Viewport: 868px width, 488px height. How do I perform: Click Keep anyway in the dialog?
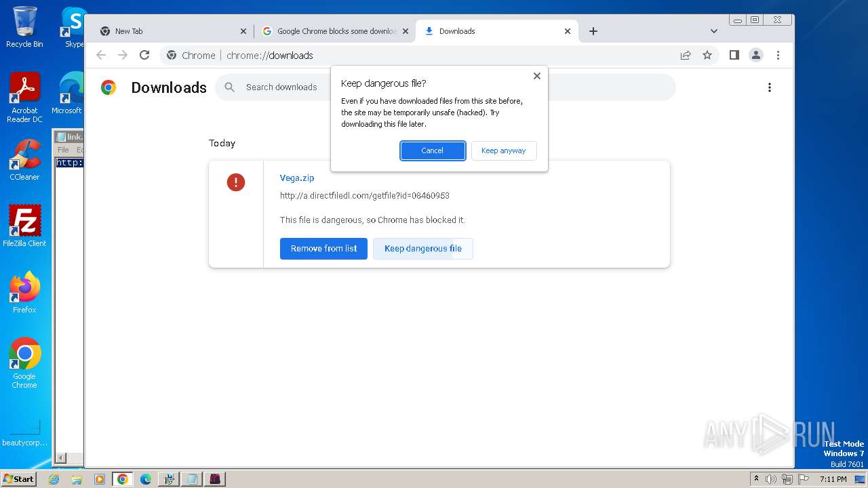click(504, 150)
